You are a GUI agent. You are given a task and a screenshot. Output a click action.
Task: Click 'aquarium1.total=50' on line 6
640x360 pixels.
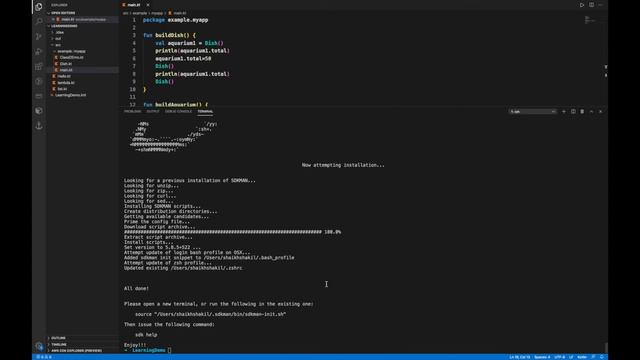tap(183, 58)
